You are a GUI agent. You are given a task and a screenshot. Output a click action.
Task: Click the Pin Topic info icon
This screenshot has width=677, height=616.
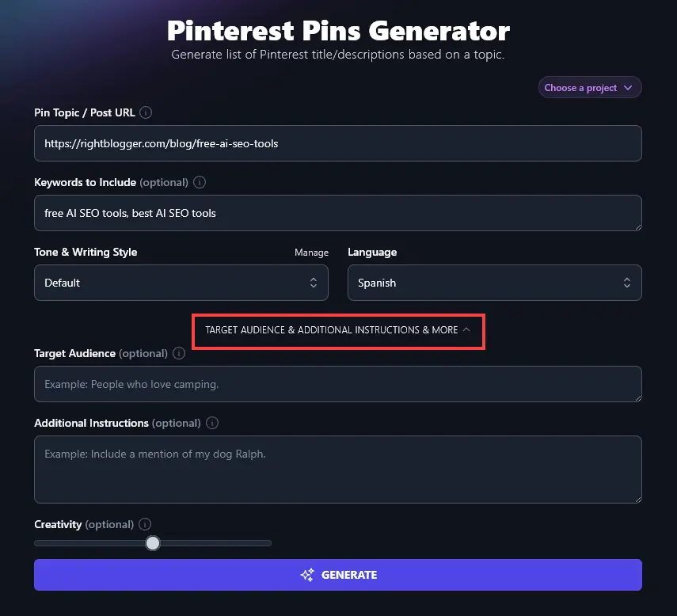tap(146, 112)
